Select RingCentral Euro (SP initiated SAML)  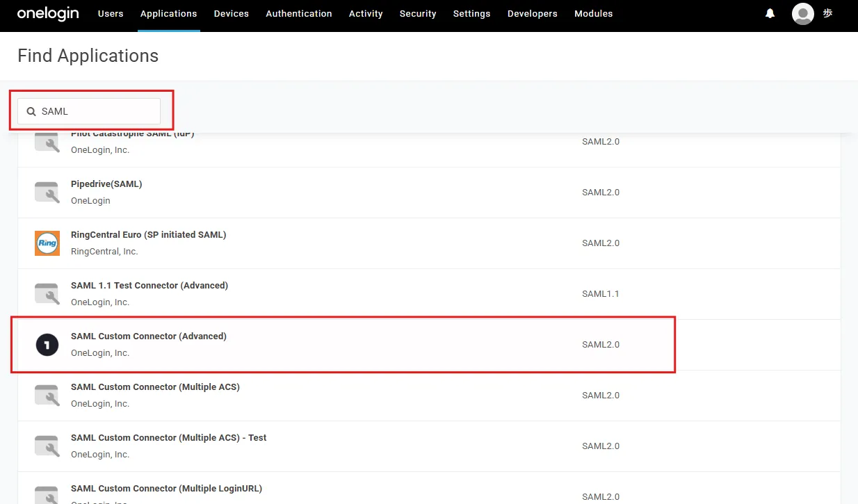(x=429, y=243)
